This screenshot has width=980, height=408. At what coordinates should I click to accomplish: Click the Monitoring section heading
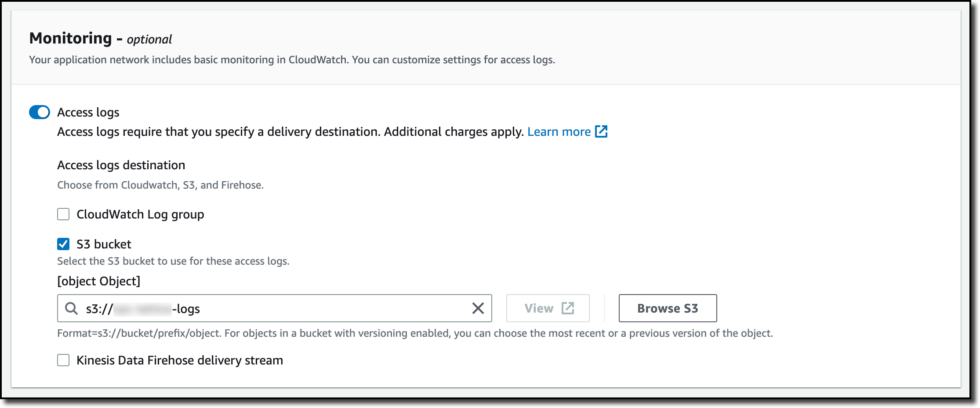(100, 39)
